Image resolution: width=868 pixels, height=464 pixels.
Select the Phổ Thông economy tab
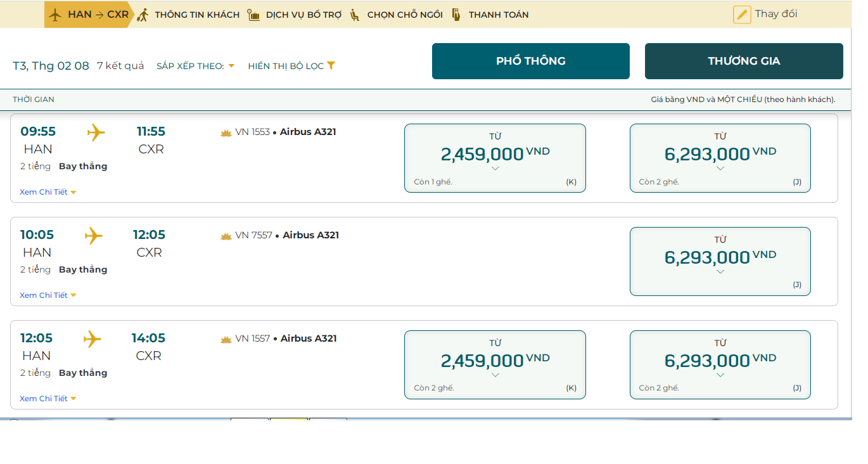point(530,61)
